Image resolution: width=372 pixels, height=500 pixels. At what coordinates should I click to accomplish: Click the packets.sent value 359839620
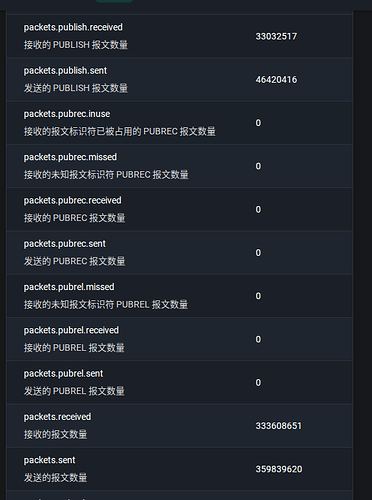(x=279, y=469)
